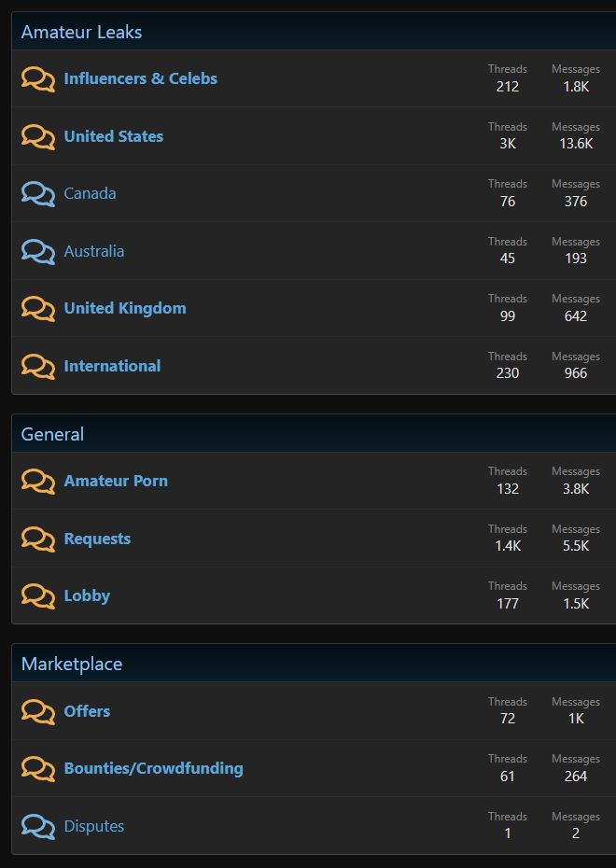Image resolution: width=616 pixels, height=868 pixels.
Task: Click the Offers forum chat icon
Action: coord(38,712)
